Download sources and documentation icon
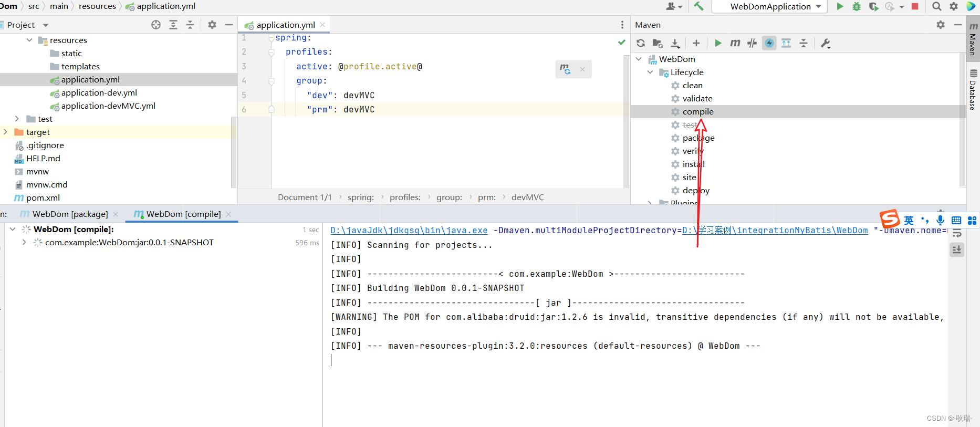980x427 pixels. (675, 43)
